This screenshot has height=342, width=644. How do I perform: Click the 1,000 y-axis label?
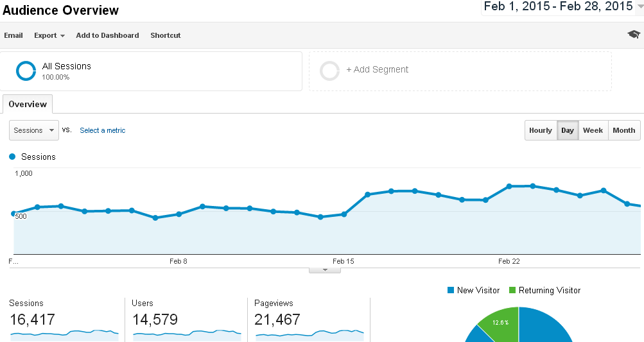point(23,173)
